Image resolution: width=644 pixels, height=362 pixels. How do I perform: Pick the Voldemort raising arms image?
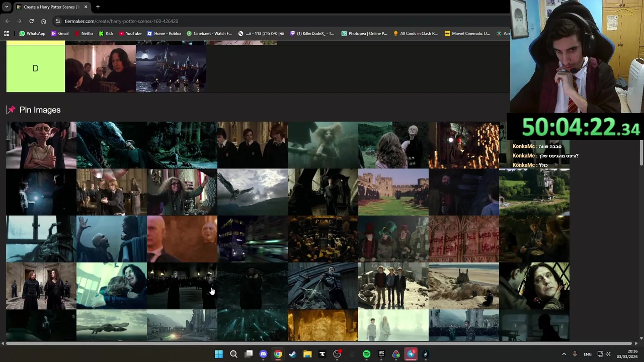(x=112, y=239)
